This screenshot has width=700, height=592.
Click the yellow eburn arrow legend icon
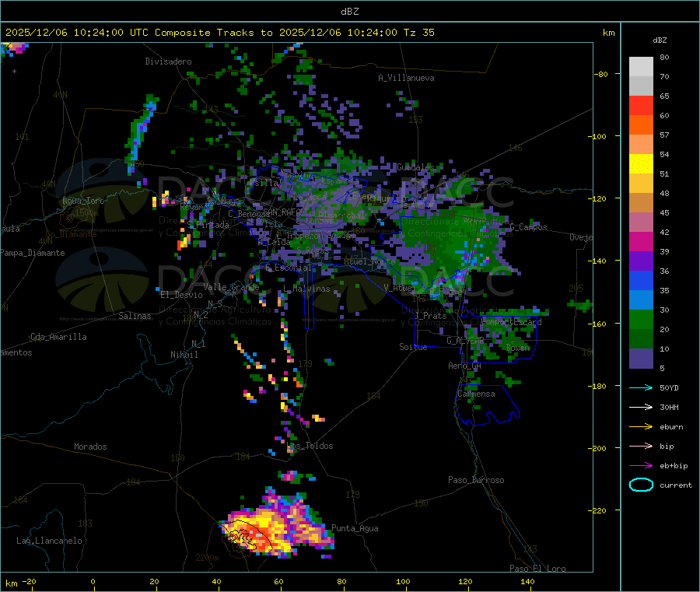[641, 427]
